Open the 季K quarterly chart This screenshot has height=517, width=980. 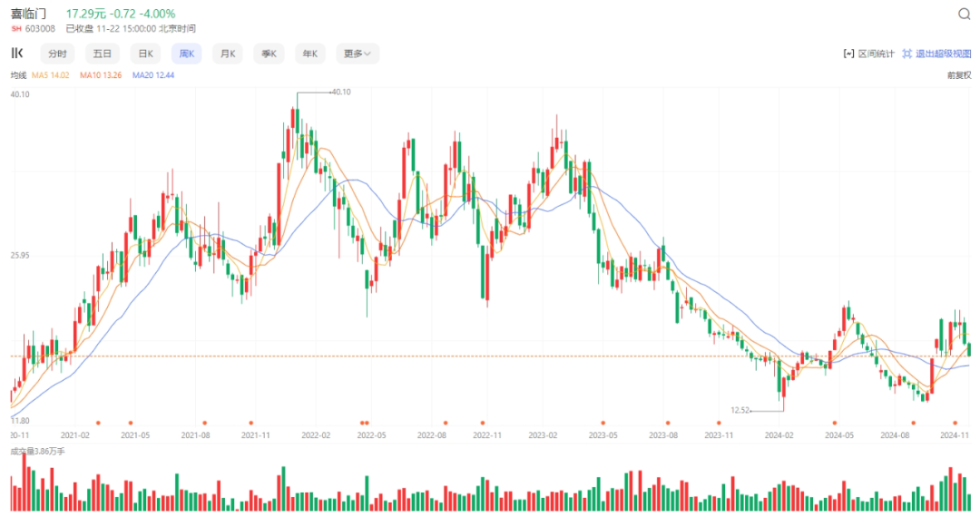coord(269,54)
